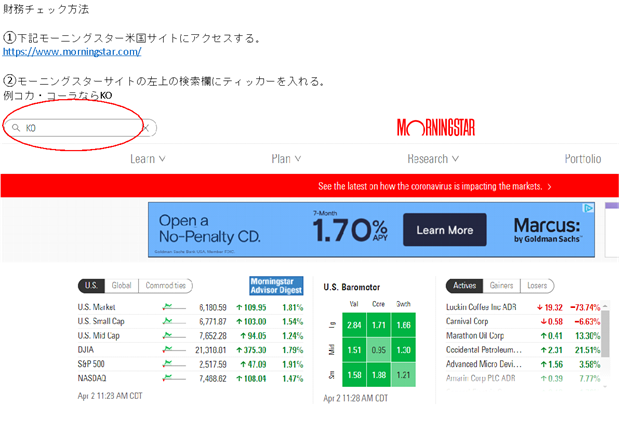The image size is (624, 432).
Task: Open Amarin Corp PLC ADR stock
Action: (480, 378)
